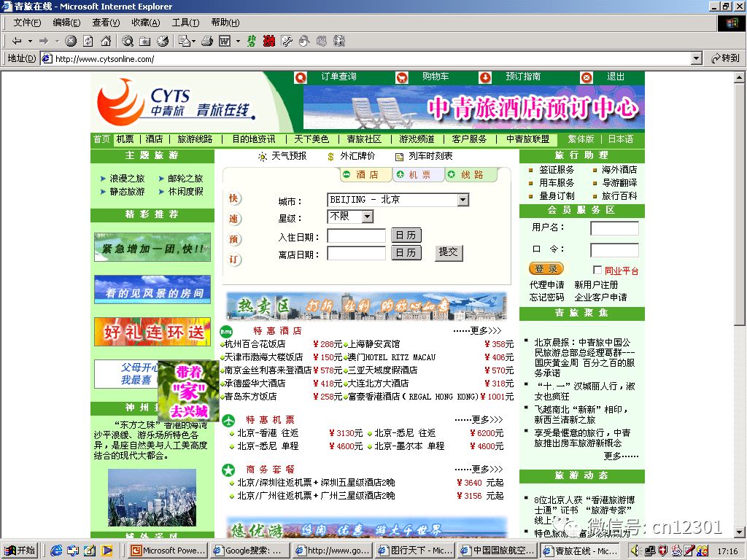747x560 pixels.
Task: Click the 外汇牌价 dollar icon
Action: click(330, 157)
